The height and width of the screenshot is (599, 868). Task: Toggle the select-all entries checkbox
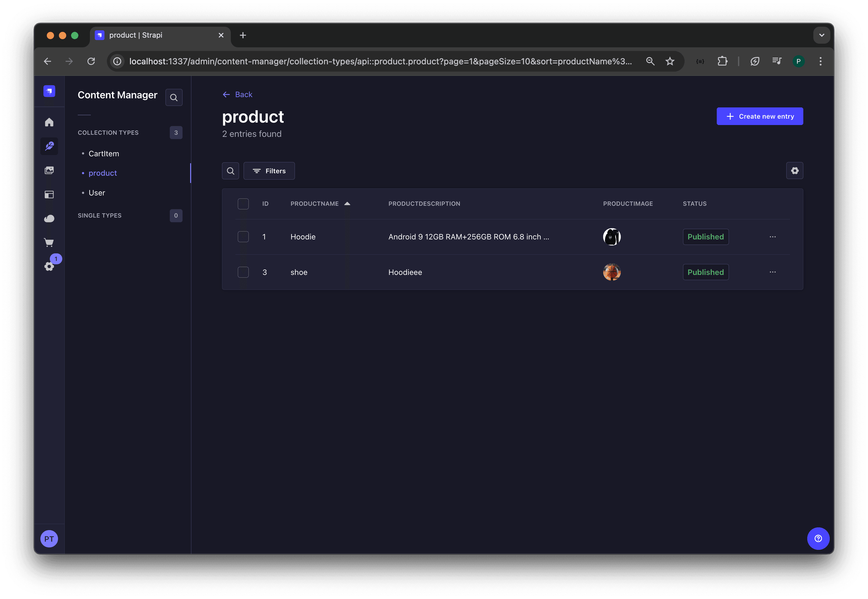click(243, 204)
